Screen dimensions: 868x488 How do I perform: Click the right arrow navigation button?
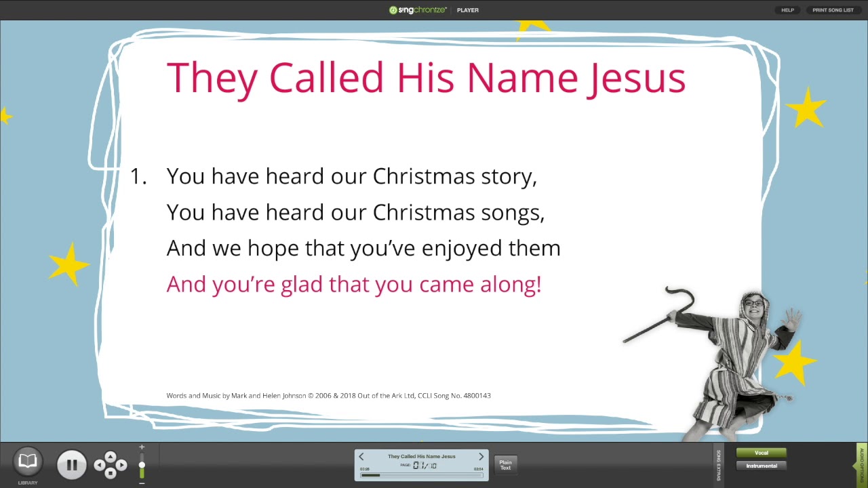121,465
